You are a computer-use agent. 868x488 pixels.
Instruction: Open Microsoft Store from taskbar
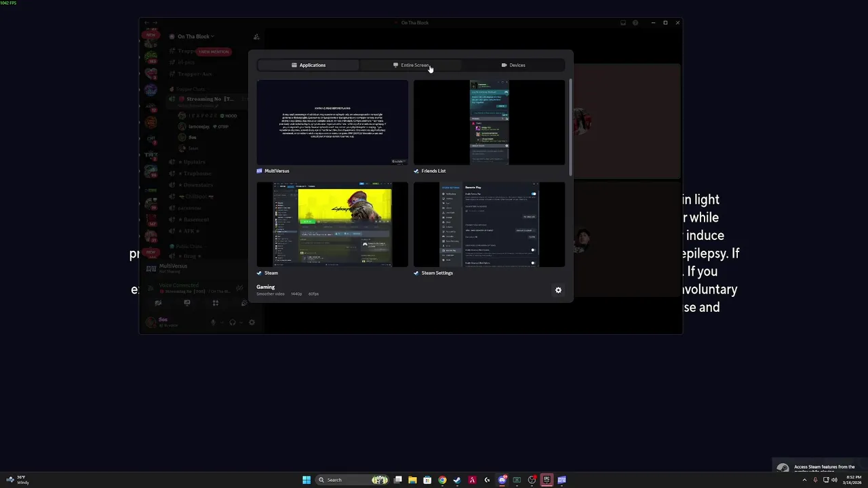427,480
